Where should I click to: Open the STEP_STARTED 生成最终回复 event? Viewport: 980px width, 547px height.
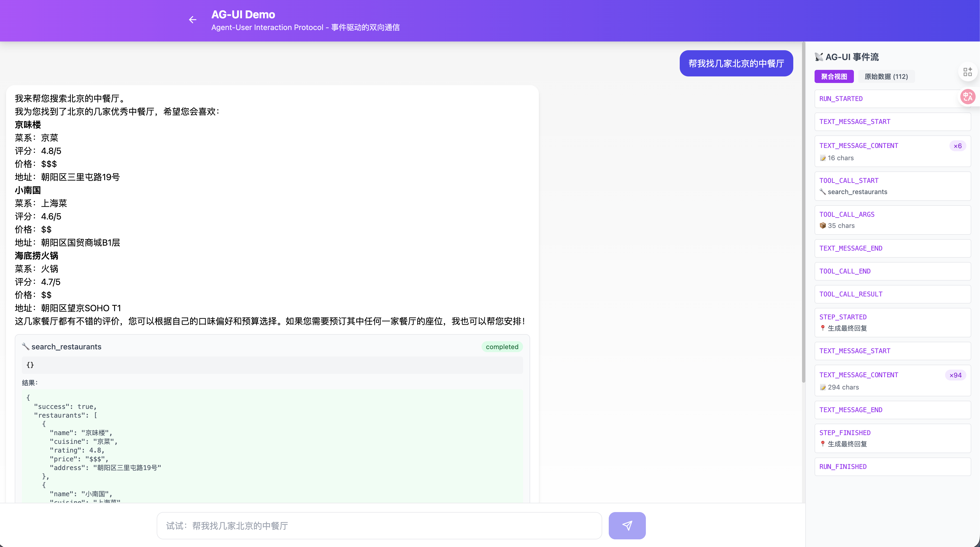pos(892,323)
